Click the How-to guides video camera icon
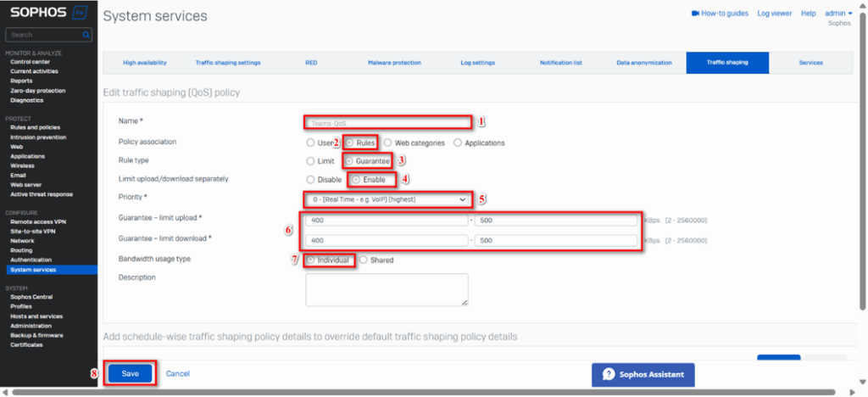868x397 pixels. pyautogui.click(x=695, y=14)
